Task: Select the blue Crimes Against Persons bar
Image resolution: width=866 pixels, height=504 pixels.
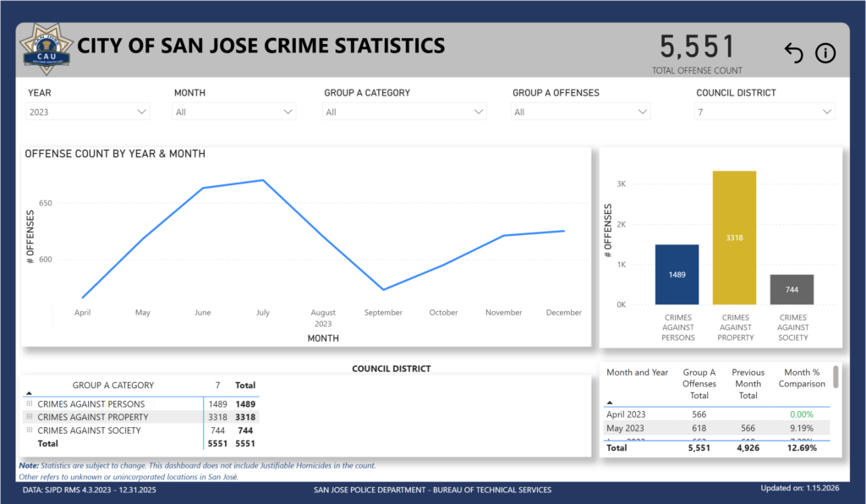Action: pyautogui.click(x=677, y=275)
